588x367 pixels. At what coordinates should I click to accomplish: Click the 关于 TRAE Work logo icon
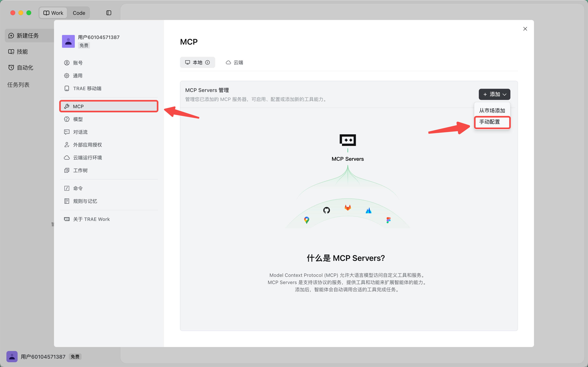pyautogui.click(x=67, y=219)
